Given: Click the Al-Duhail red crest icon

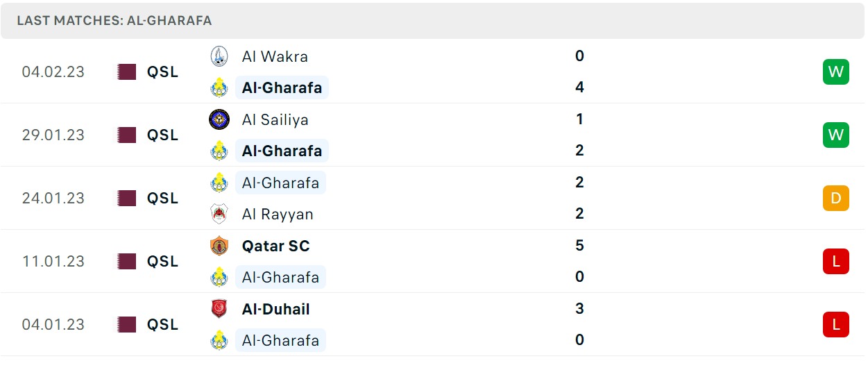Looking at the screenshot, I should 219,309.
